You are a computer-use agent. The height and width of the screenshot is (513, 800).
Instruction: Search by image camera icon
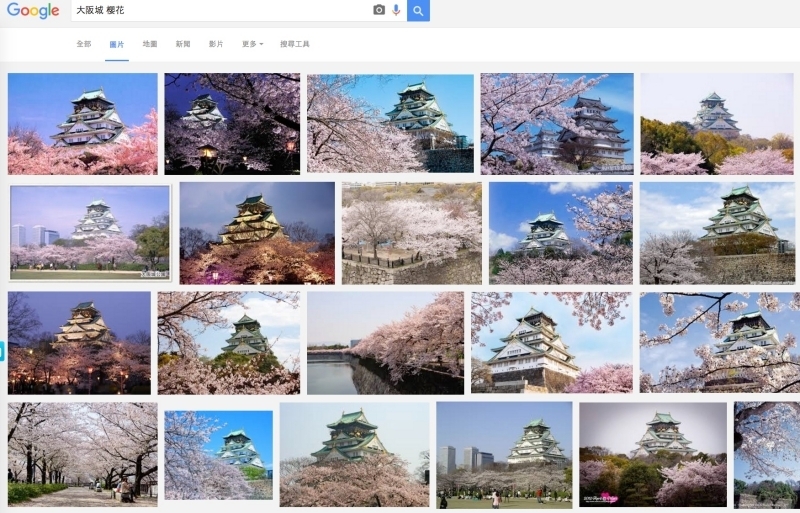tap(379, 10)
